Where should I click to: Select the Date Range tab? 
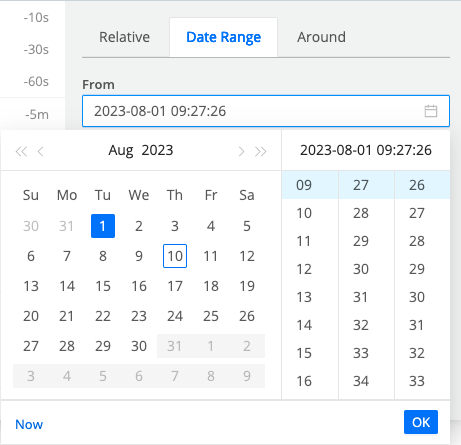[x=223, y=37]
